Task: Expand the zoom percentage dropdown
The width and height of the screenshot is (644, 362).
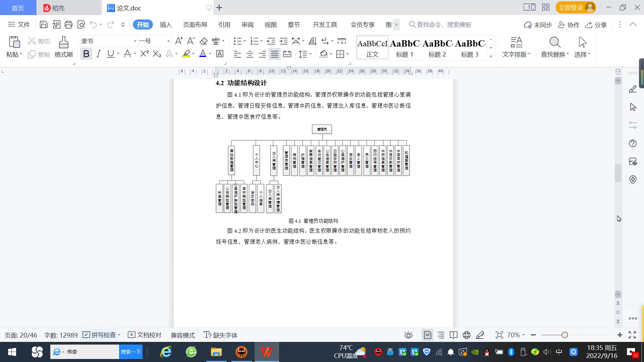Action: 523,335
